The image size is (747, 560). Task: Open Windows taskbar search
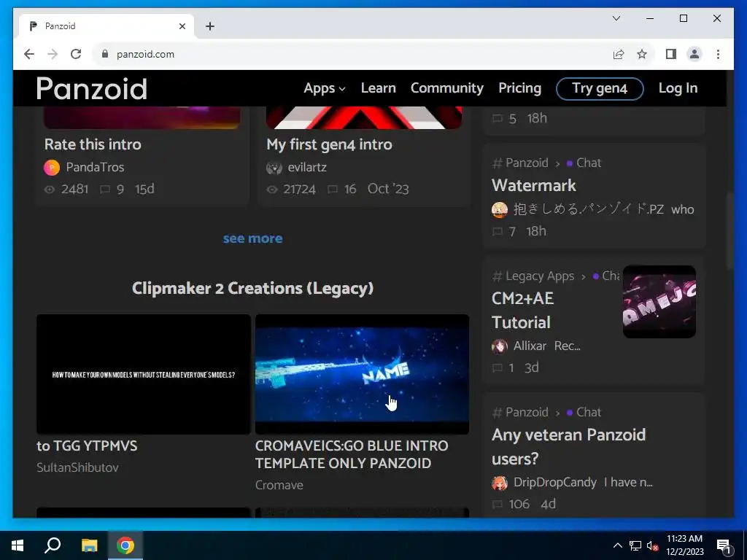[x=53, y=545]
